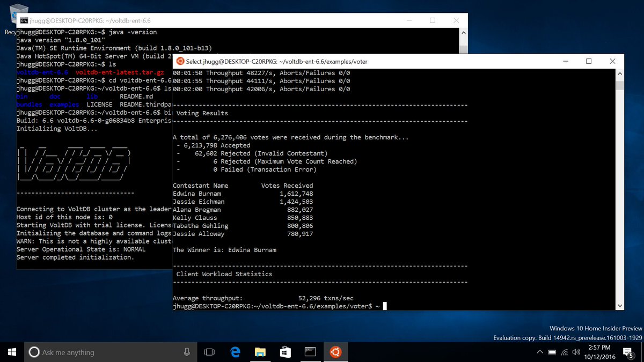644x362 pixels.
Task: Switch to the Command Prompt taskbar icon
Action: tap(311, 352)
